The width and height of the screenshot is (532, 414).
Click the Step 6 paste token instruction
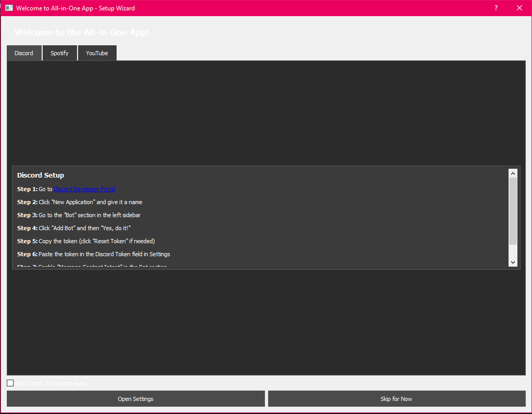pos(94,254)
